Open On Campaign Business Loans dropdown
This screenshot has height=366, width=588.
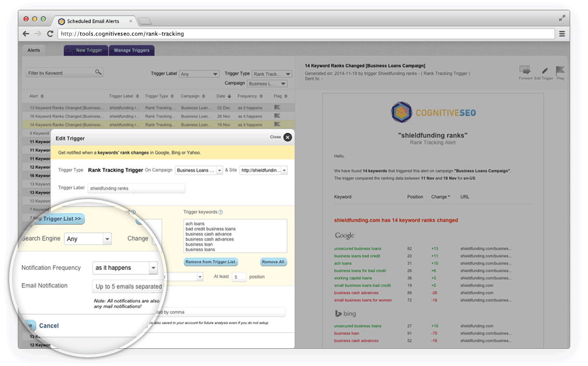point(199,170)
